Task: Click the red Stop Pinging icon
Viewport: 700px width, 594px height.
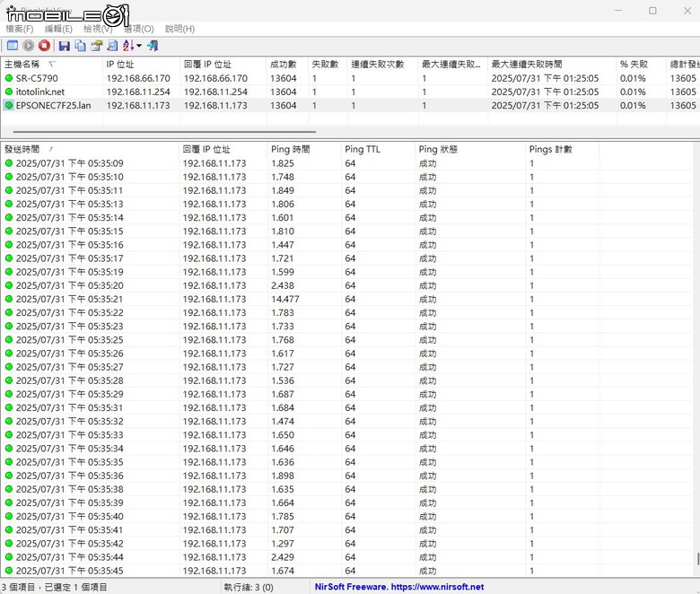Action: (x=44, y=46)
